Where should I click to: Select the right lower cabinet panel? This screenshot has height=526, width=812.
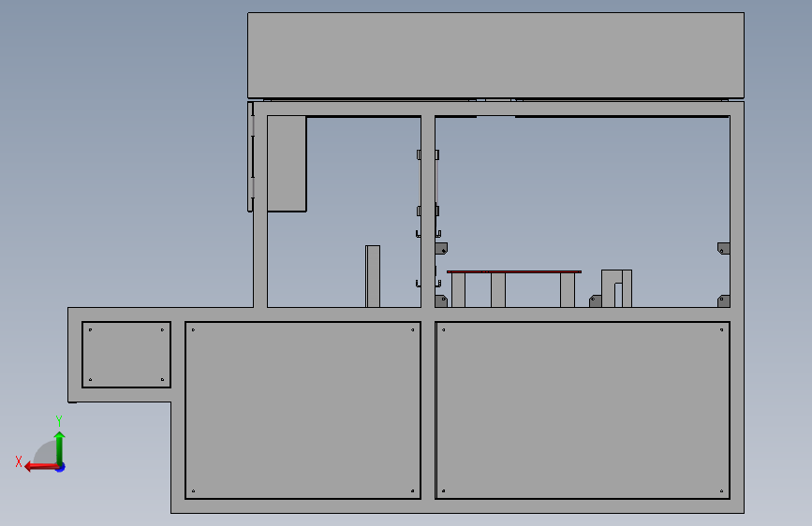tap(583, 411)
